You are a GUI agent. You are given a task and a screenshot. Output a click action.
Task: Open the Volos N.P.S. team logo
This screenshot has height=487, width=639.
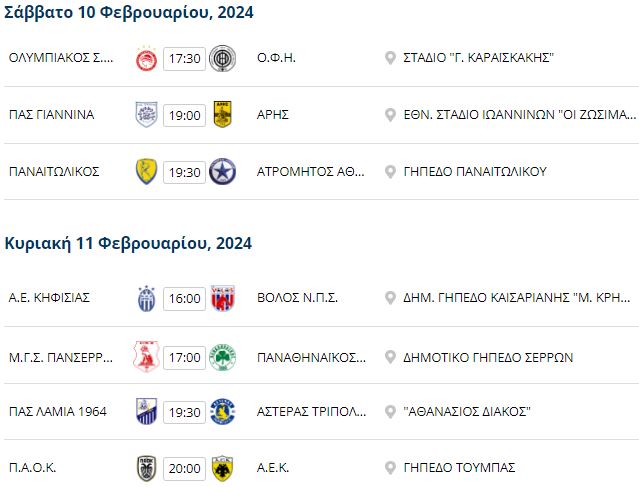point(223,299)
